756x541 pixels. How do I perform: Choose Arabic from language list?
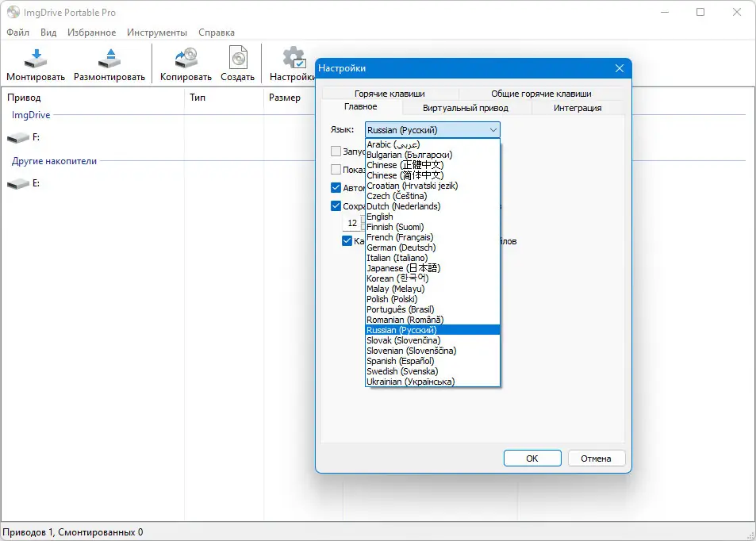coord(432,144)
